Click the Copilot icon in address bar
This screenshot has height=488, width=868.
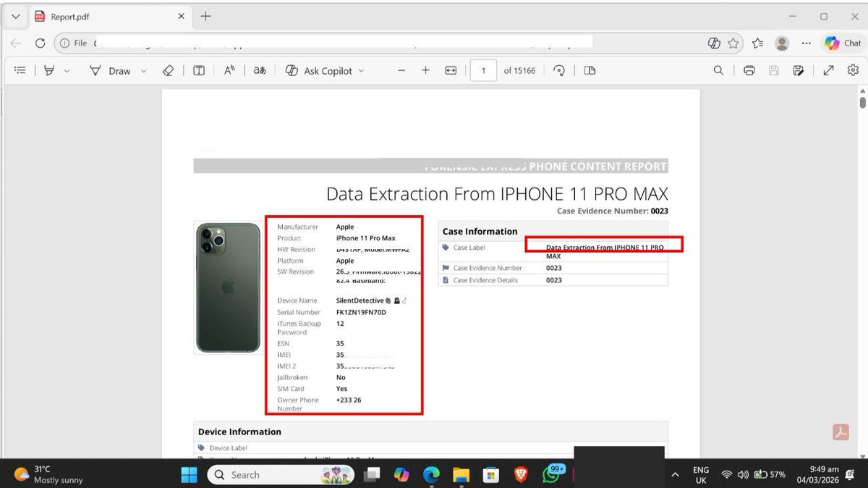(x=713, y=43)
